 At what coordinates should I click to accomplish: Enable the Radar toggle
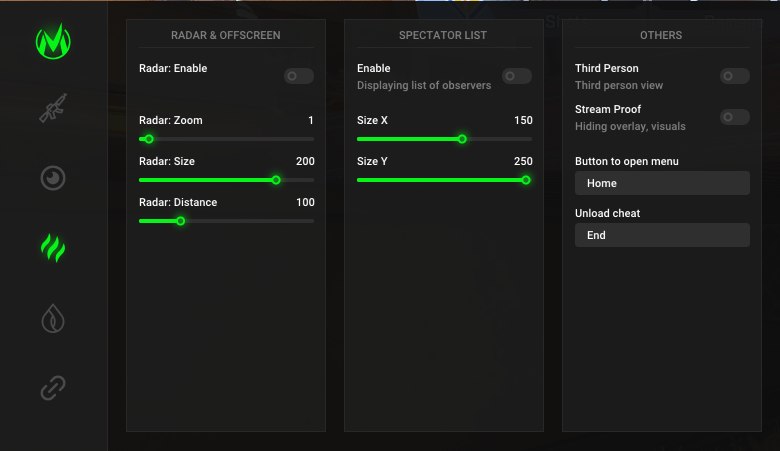click(x=298, y=76)
